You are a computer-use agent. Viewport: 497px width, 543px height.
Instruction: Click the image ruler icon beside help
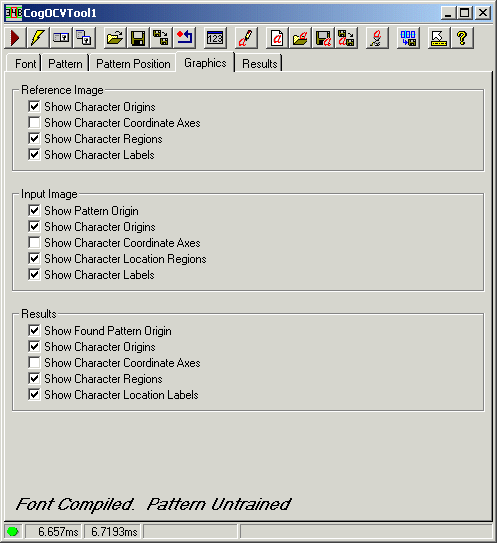(x=438, y=38)
